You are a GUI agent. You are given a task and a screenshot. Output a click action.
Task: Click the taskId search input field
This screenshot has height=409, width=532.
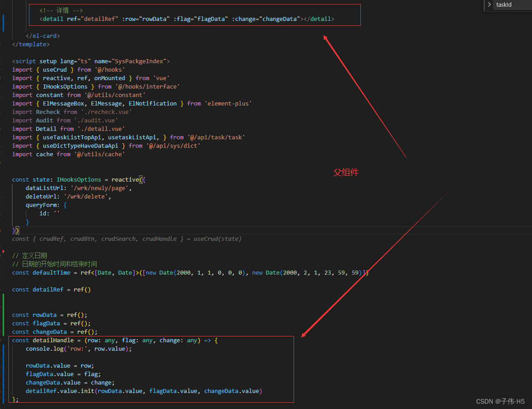pos(513,4)
